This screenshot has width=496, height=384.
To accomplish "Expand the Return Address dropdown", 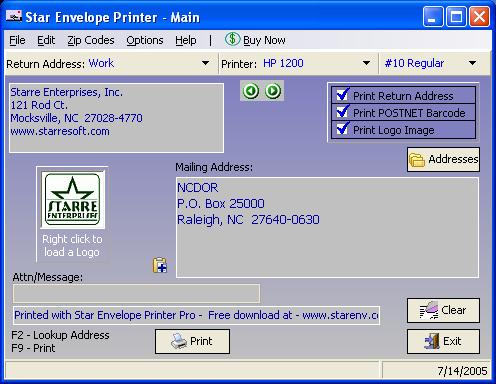I will pos(206,63).
